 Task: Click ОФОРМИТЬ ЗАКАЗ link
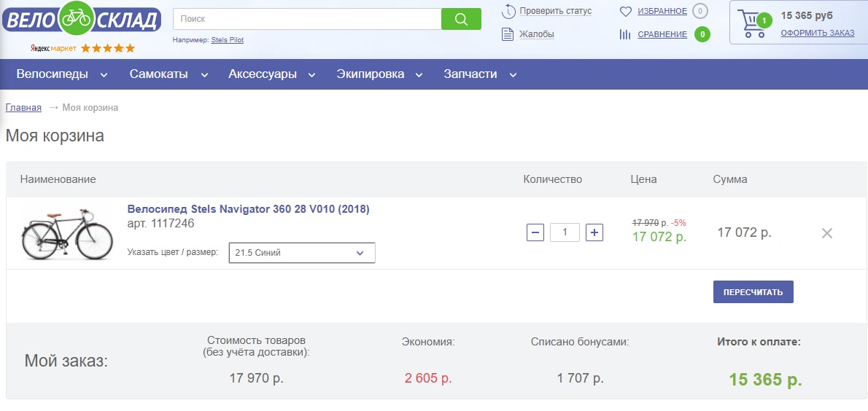(x=818, y=34)
